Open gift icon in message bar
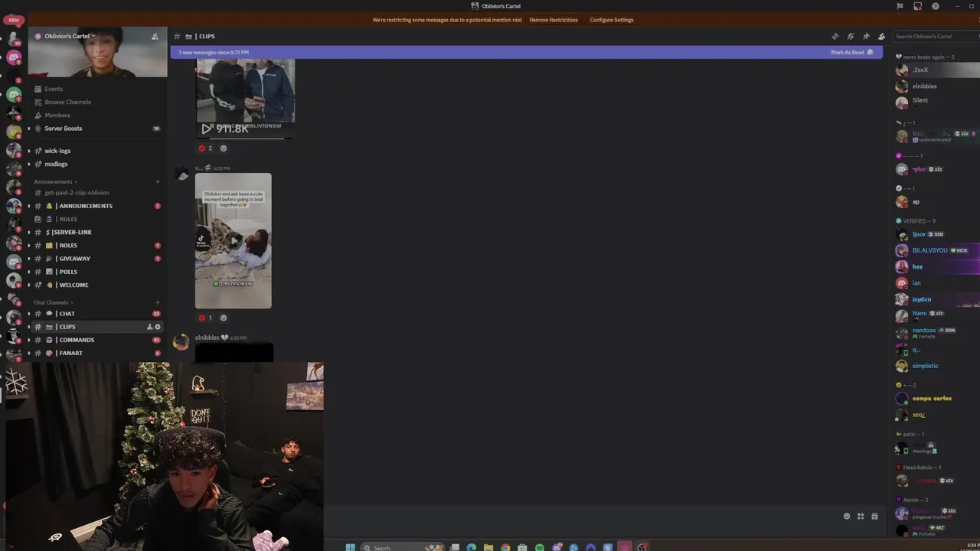 point(875,517)
